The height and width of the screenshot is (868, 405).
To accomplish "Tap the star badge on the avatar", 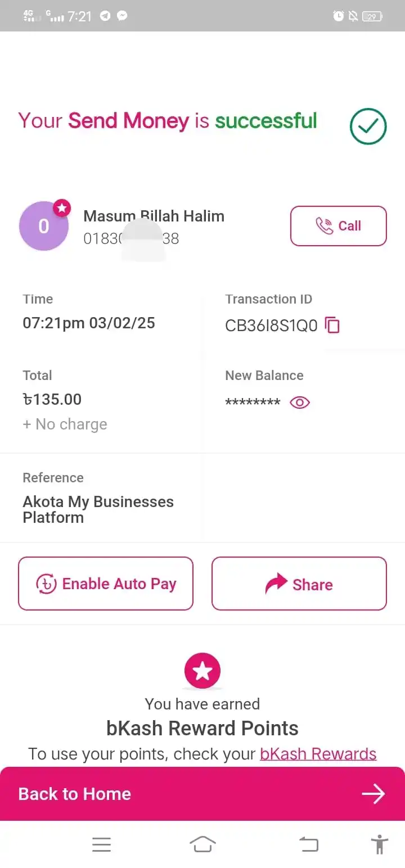I will point(62,209).
